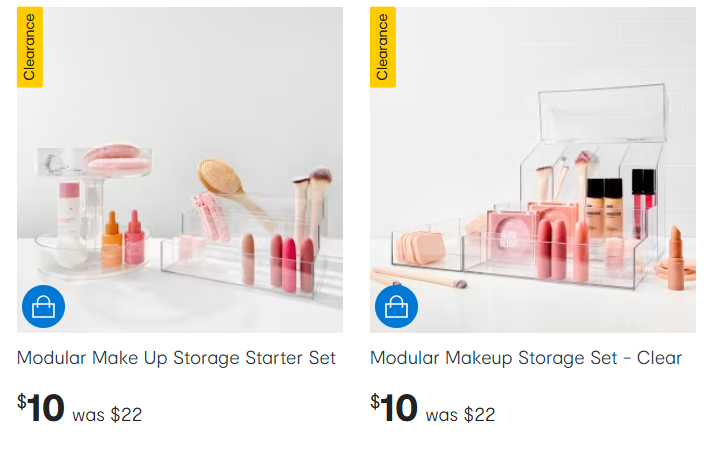Viewport: 704px width, 462px height.
Task: Click the $10 price of Starter Set
Action: click(x=42, y=408)
